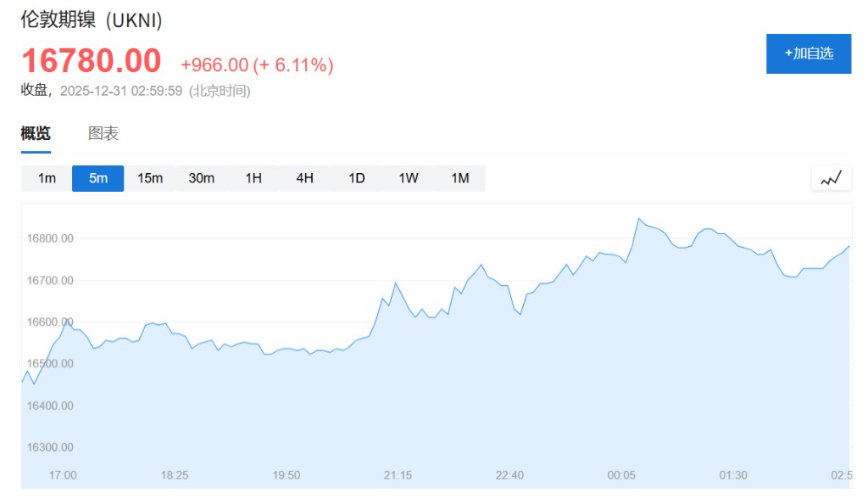The height and width of the screenshot is (498, 868).
Task: Select the 1m interval
Action: coord(47,178)
